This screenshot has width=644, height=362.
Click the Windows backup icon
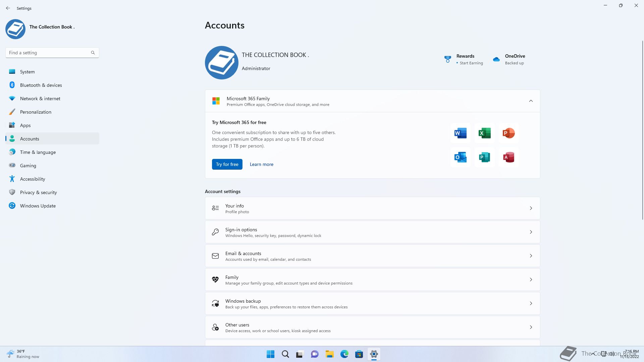click(215, 303)
